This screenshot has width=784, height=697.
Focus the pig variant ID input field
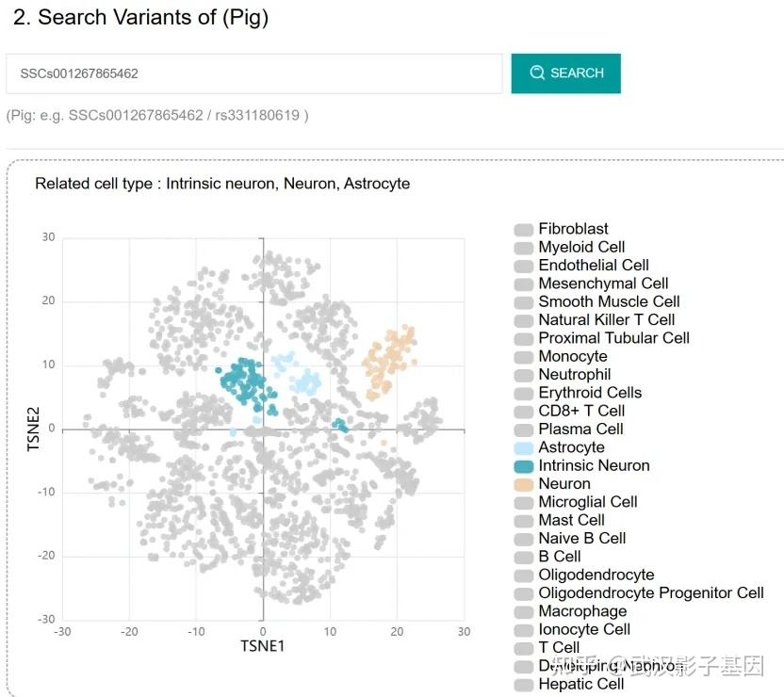[x=254, y=73]
